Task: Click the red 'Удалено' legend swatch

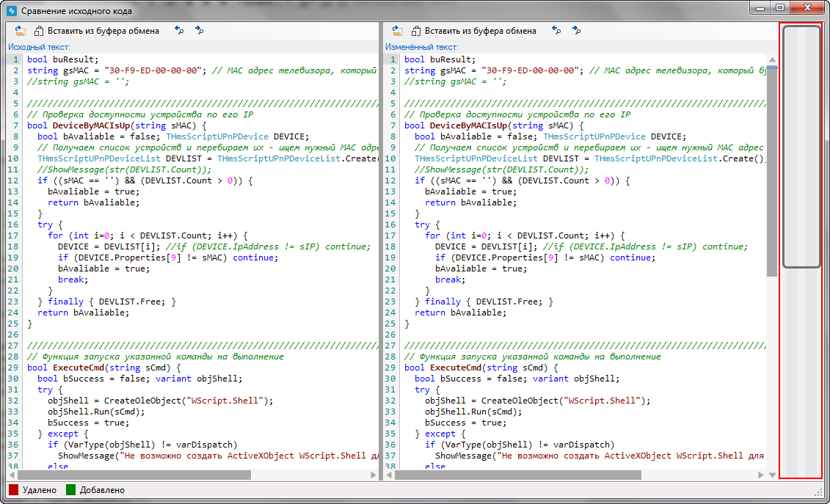Action: click(13, 489)
